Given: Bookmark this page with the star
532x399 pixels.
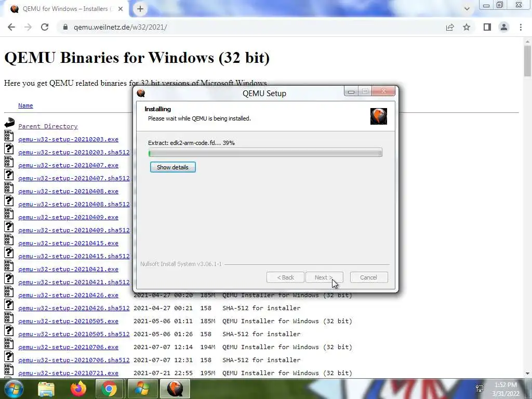Looking at the screenshot, I should 467,27.
